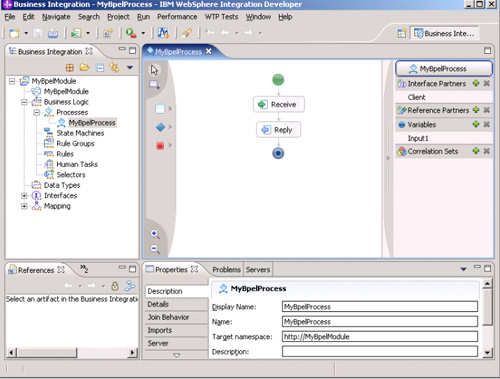Open the New wizard toolbar icon
Screen dimensions: 500x379
click(14, 33)
